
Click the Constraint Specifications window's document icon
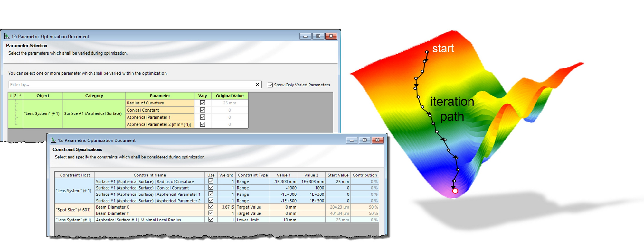(53, 140)
